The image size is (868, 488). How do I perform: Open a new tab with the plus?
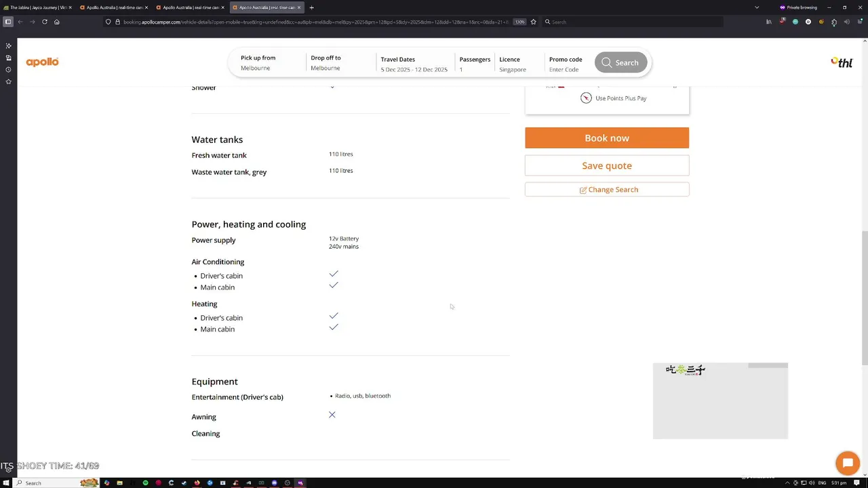tap(311, 7)
